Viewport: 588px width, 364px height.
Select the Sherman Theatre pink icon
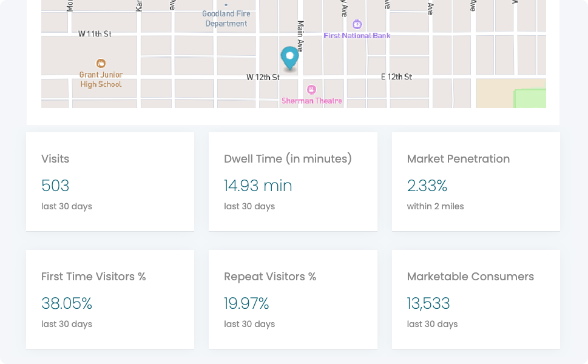(x=311, y=89)
